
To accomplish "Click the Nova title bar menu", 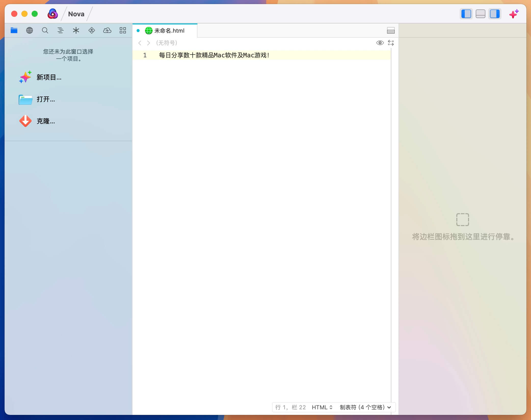I will (x=76, y=14).
